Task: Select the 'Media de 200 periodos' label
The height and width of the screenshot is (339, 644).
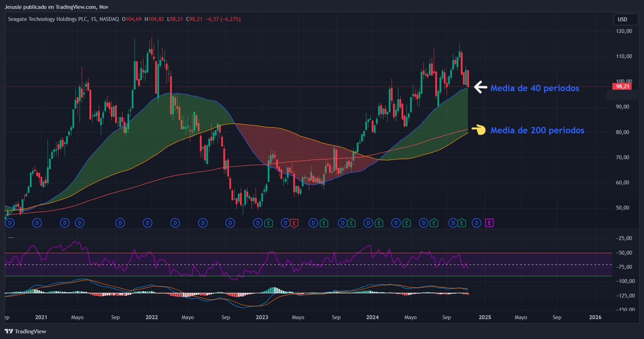Action: pos(537,130)
